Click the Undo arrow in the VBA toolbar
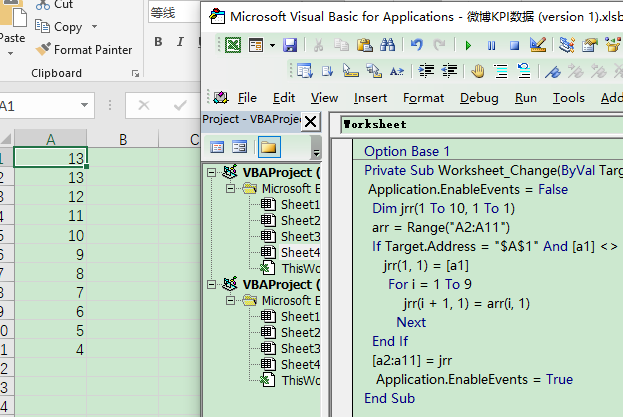Image resolution: width=623 pixels, height=417 pixels. point(417,45)
